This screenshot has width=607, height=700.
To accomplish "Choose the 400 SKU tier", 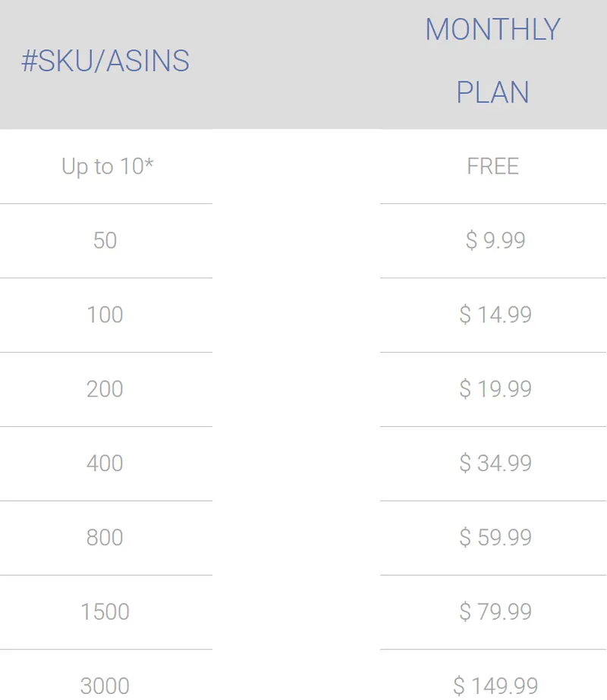I will (x=105, y=463).
